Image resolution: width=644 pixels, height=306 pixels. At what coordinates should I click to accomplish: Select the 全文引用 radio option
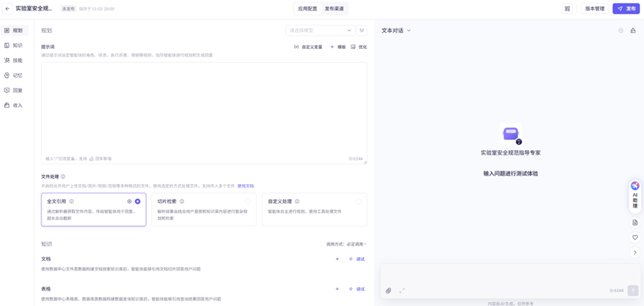point(137,201)
